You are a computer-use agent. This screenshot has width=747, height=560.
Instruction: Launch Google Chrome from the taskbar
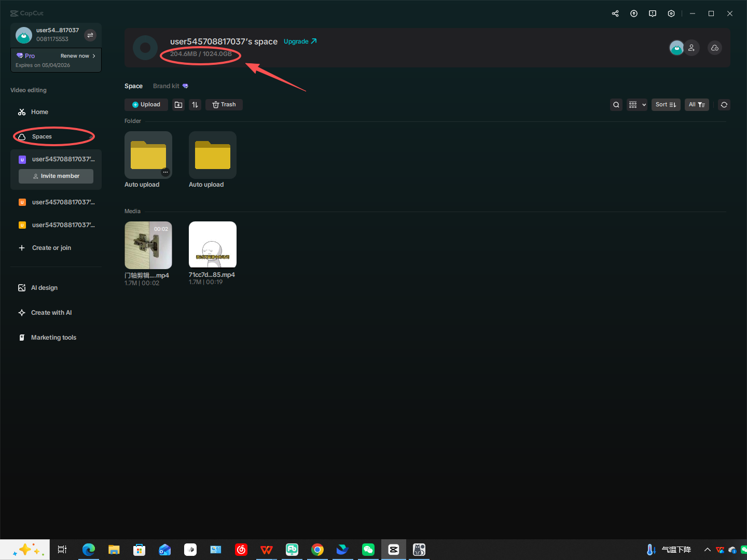click(x=317, y=550)
